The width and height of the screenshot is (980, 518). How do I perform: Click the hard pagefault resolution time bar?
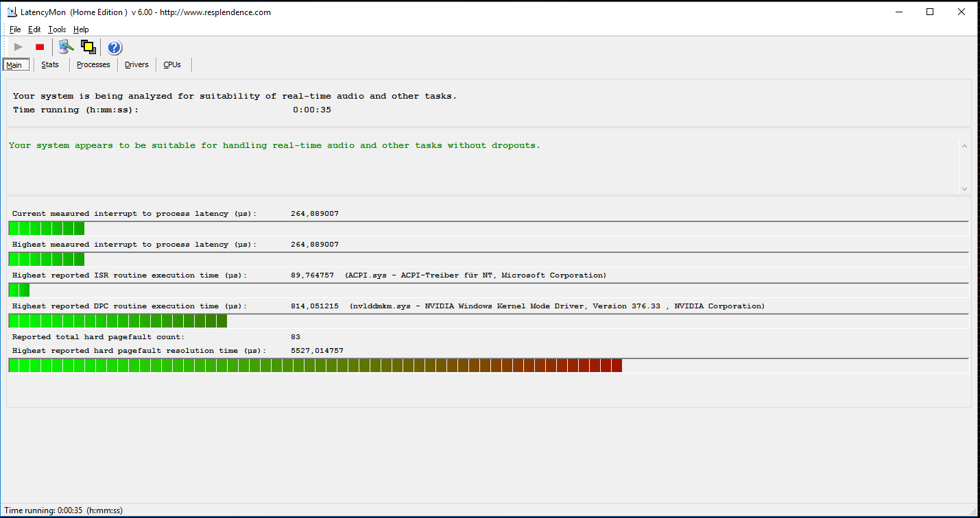[488, 365]
